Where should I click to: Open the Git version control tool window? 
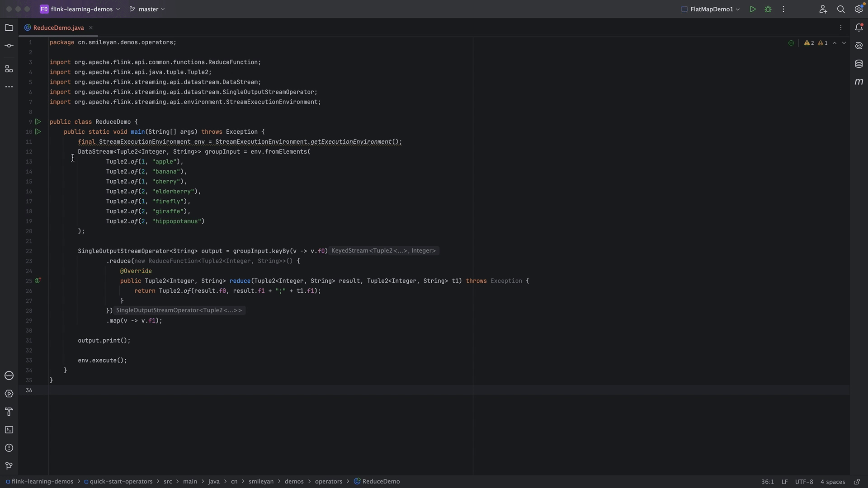click(x=9, y=466)
